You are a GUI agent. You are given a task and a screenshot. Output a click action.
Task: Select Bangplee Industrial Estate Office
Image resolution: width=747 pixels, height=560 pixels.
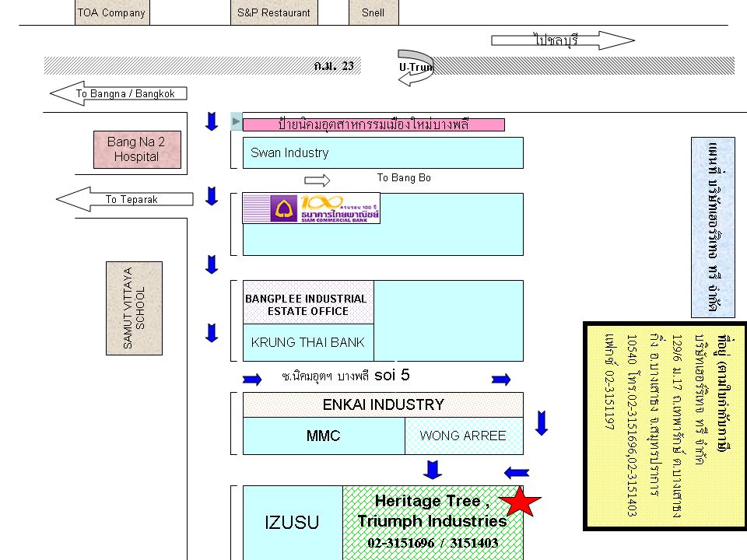click(308, 303)
